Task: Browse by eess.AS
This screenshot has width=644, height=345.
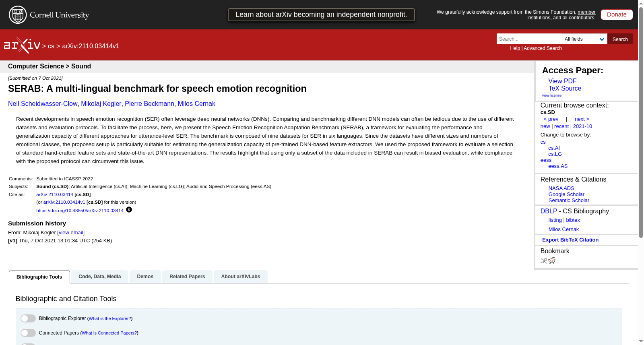Action: pyautogui.click(x=558, y=166)
